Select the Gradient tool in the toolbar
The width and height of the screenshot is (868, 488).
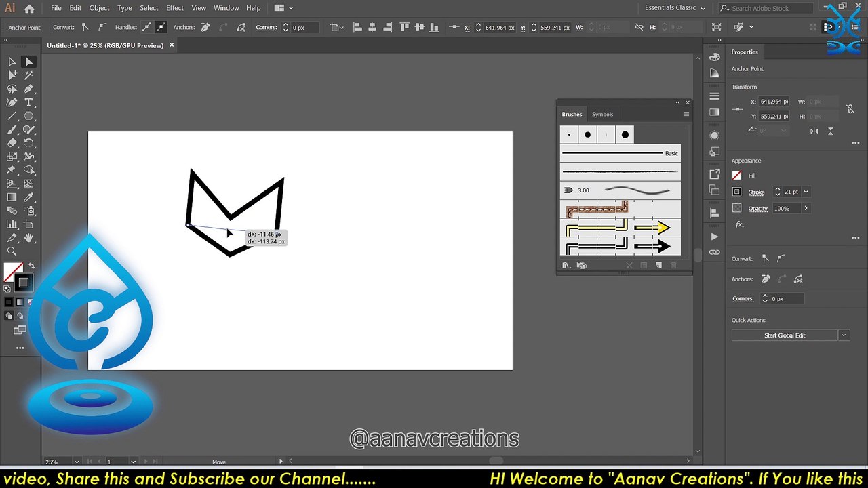pyautogui.click(x=12, y=197)
